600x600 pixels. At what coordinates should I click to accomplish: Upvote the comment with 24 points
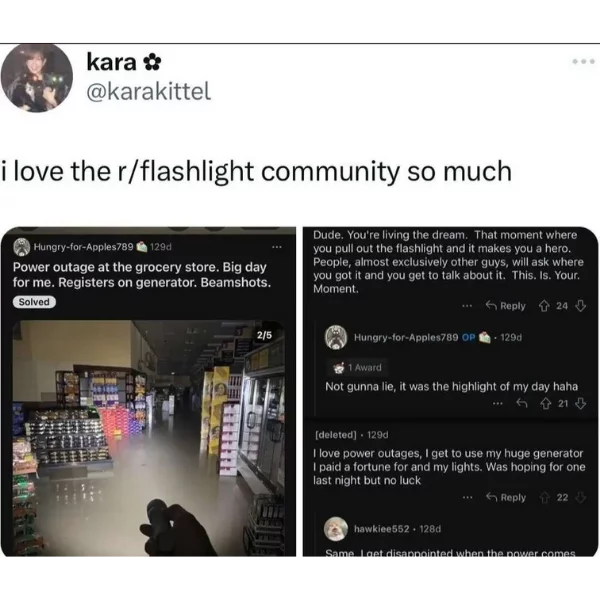click(x=544, y=306)
